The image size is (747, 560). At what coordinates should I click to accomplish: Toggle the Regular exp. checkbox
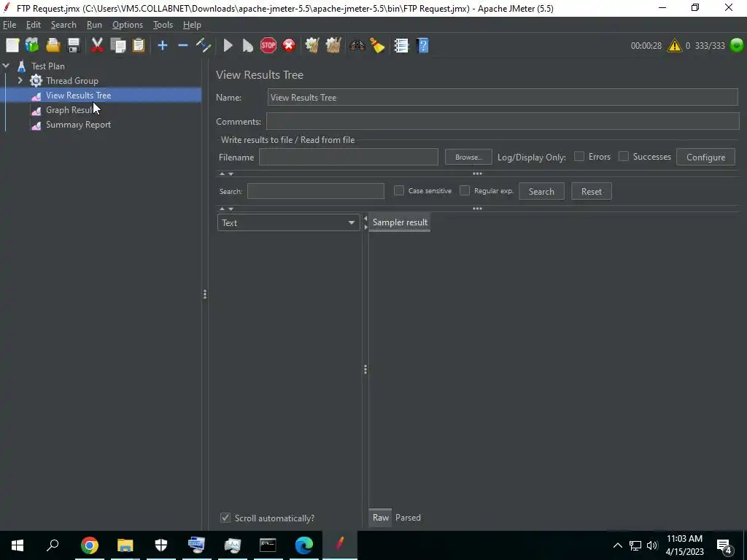click(x=465, y=190)
